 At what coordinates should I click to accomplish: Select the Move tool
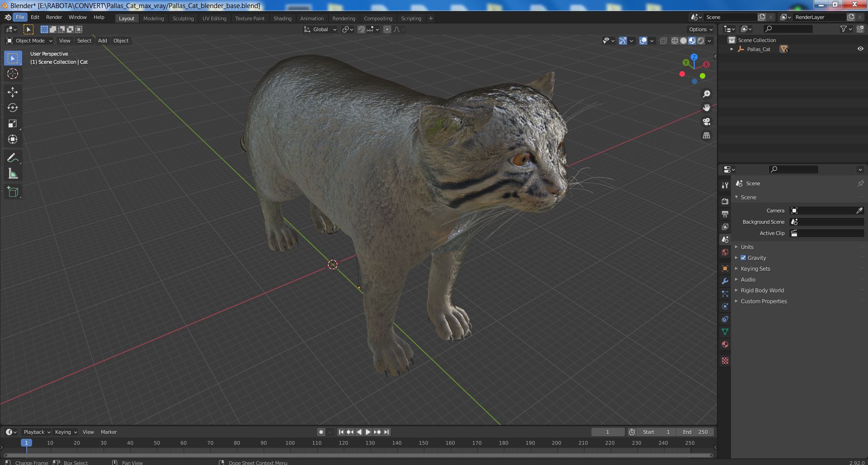click(x=13, y=92)
